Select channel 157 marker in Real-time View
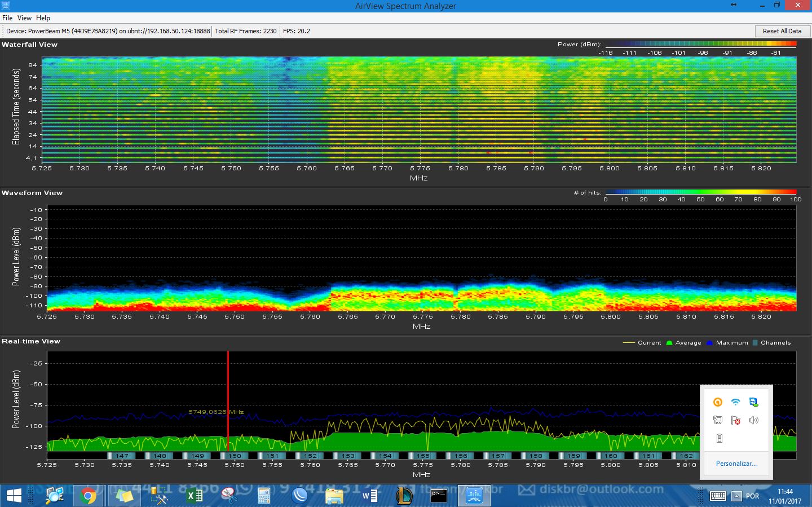The width and height of the screenshot is (812, 507). click(x=498, y=456)
